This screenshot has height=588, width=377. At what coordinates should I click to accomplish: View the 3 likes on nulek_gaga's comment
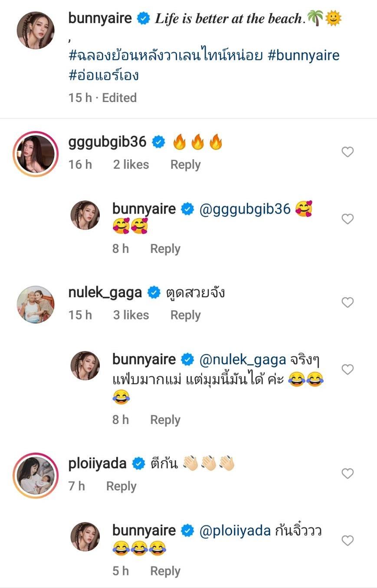(x=131, y=315)
